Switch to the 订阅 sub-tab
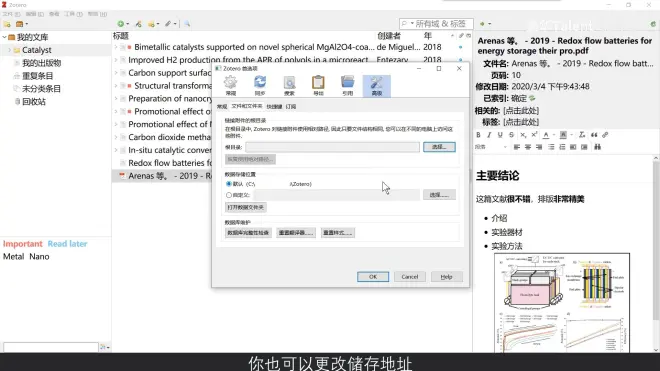 pyautogui.click(x=291, y=107)
